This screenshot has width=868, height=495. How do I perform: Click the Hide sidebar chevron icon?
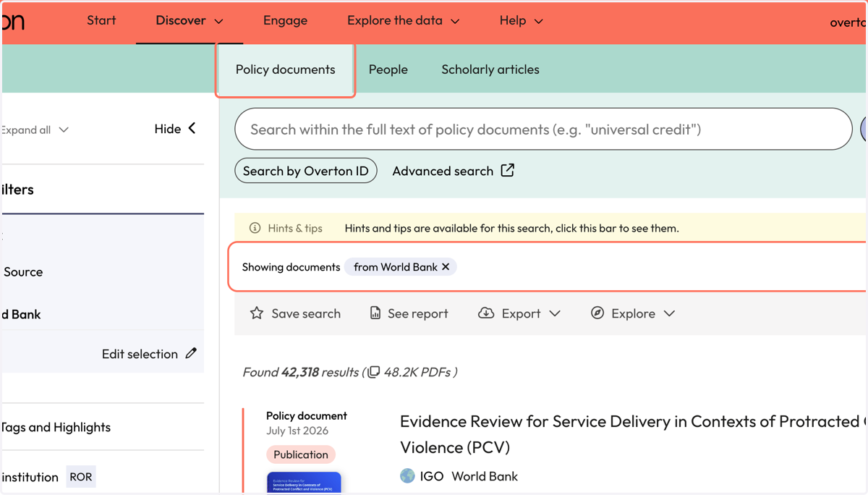tap(192, 128)
